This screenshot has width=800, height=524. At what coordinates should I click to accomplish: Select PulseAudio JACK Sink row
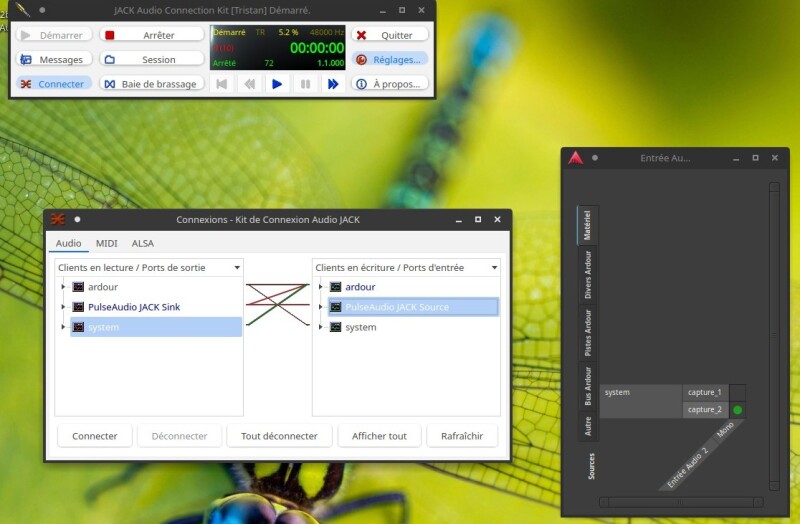coord(156,307)
